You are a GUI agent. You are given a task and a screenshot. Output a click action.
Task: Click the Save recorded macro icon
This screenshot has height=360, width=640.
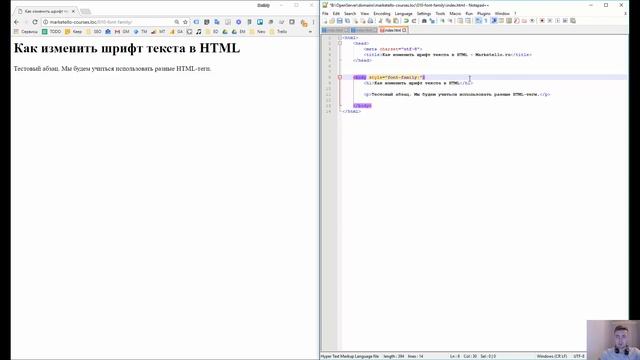tap(573, 21)
